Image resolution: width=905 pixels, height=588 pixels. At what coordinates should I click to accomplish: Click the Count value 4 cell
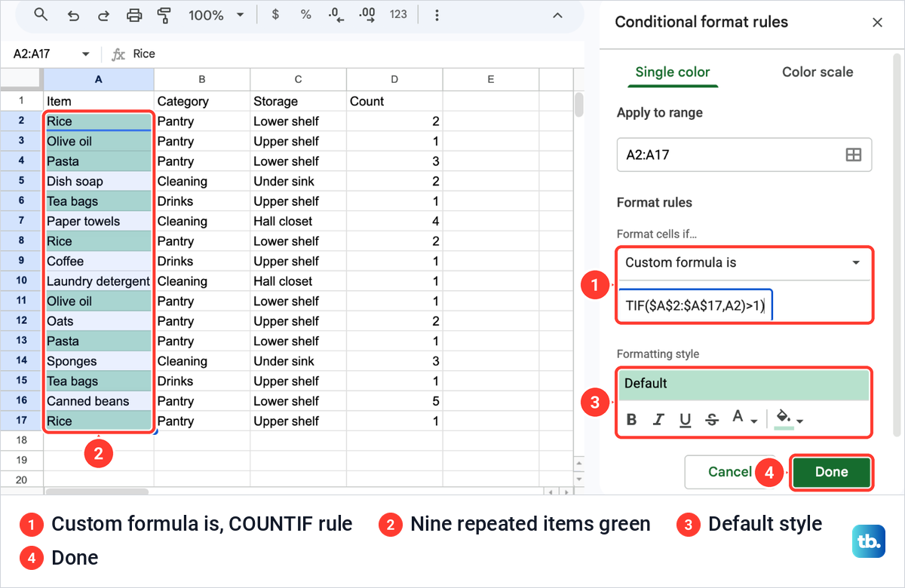tap(394, 221)
